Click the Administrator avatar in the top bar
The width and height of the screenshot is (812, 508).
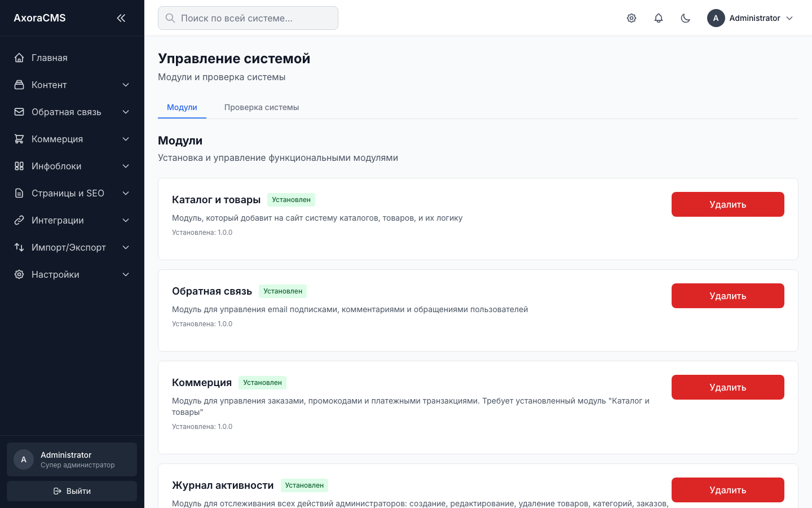pos(716,18)
